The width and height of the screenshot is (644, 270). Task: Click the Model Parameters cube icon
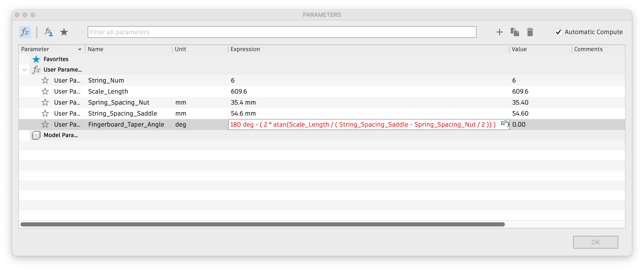[x=36, y=135]
